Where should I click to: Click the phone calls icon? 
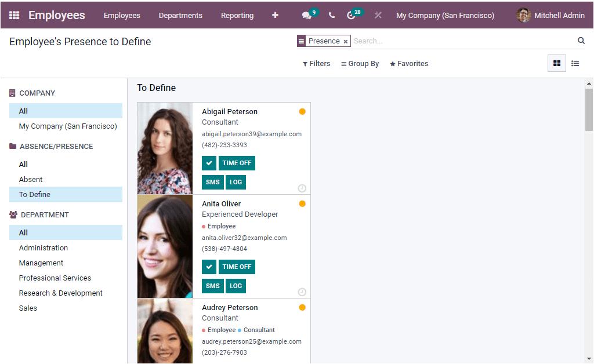point(331,15)
